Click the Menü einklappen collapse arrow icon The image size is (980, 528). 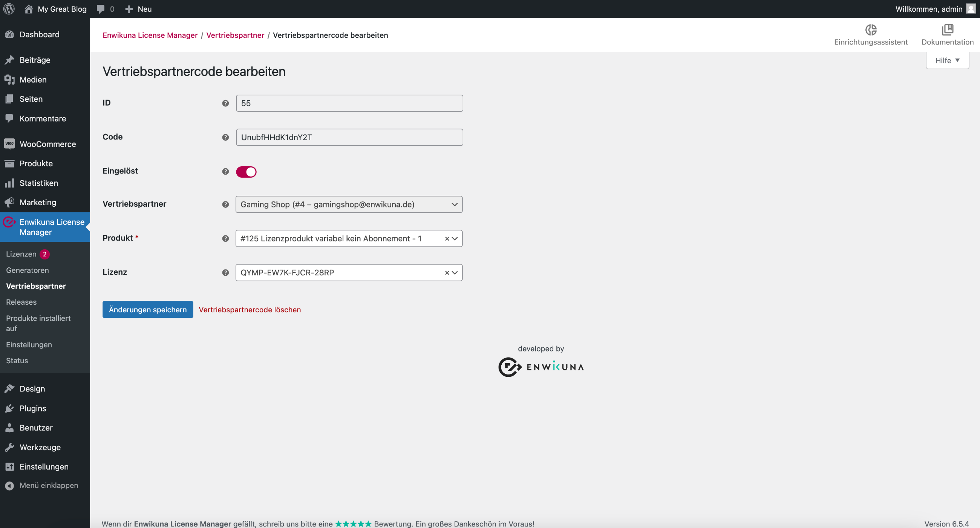(x=9, y=486)
